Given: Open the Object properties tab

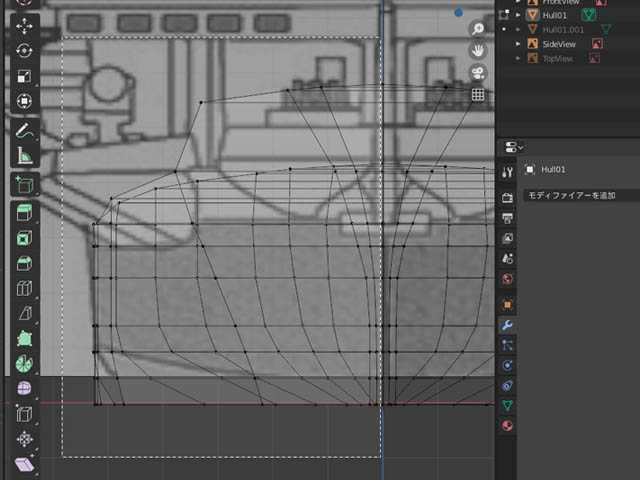Looking at the screenshot, I should (507, 304).
